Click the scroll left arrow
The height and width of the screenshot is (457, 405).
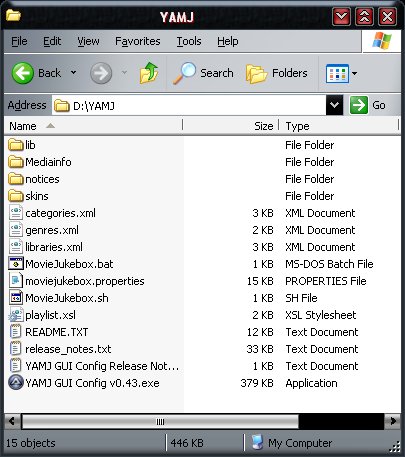click(x=13, y=421)
